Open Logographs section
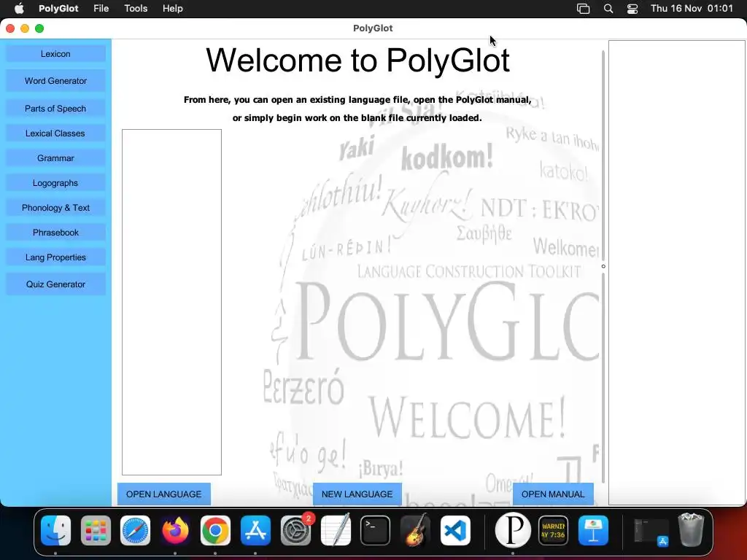 tap(55, 183)
